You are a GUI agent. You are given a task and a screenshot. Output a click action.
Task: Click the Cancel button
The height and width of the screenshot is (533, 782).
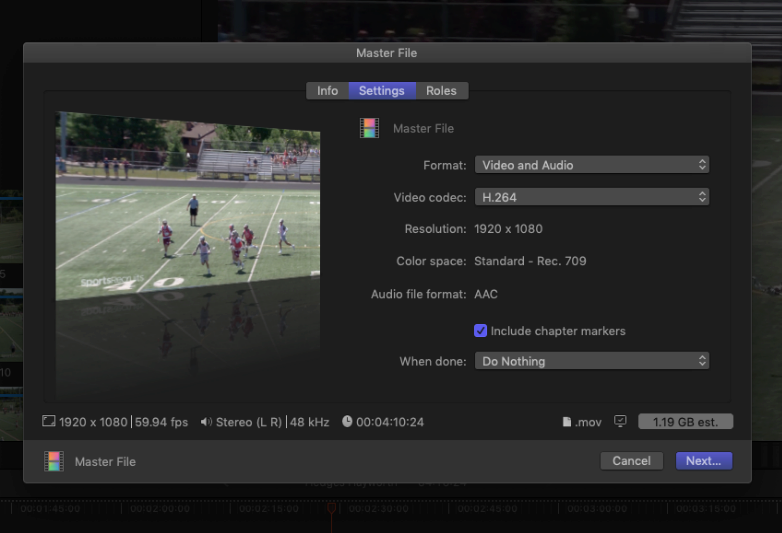point(631,461)
